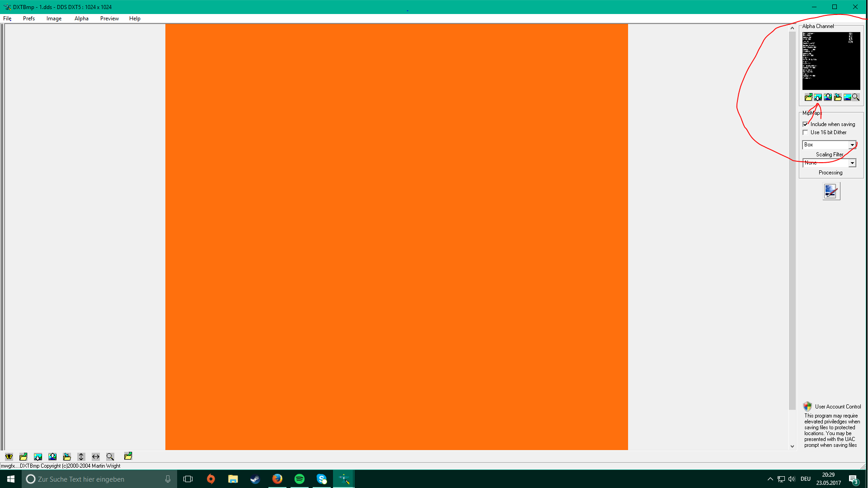Click the down-arrow icon under Alpha Channel
This screenshot has height=488, width=868.
pyautogui.click(x=818, y=97)
